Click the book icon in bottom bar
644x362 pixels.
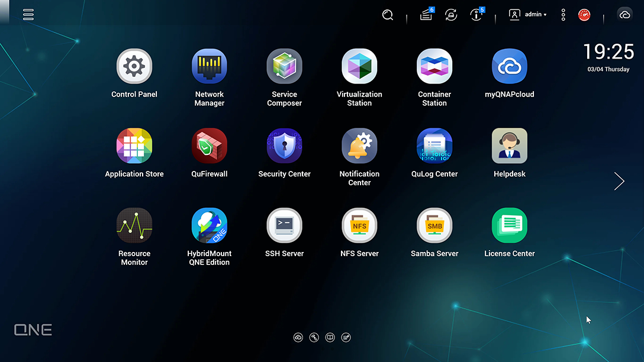coord(330,337)
